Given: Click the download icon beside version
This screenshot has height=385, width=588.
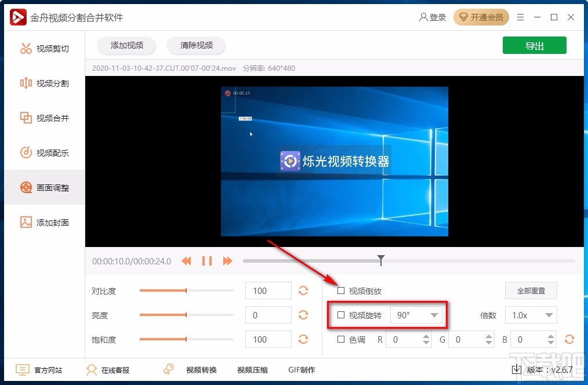Looking at the screenshot, I should (516, 369).
